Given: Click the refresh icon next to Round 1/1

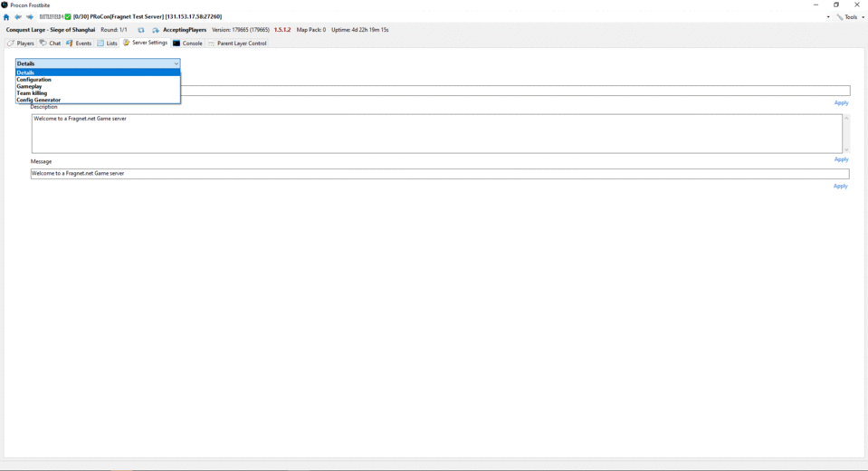Looking at the screenshot, I should point(140,30).
